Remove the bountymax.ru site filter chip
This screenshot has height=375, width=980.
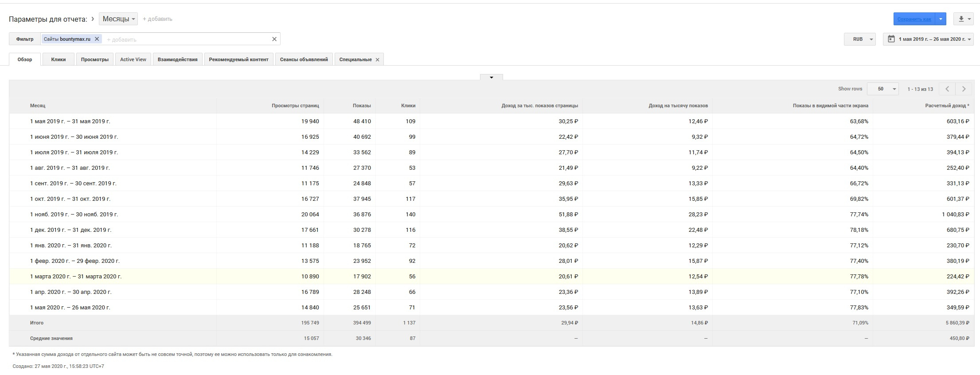pyautogui.click(x=97, y=39)
